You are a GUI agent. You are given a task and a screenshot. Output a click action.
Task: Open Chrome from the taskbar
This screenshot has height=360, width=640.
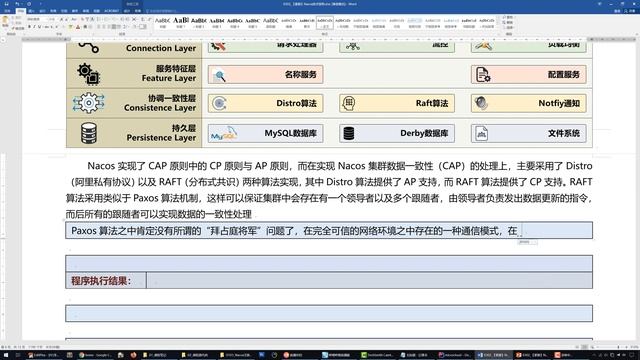[x=95, y=355]
